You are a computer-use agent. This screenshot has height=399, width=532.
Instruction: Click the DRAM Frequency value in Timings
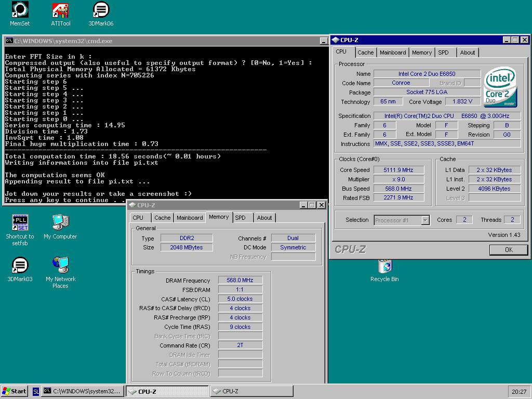coord(240,280)
